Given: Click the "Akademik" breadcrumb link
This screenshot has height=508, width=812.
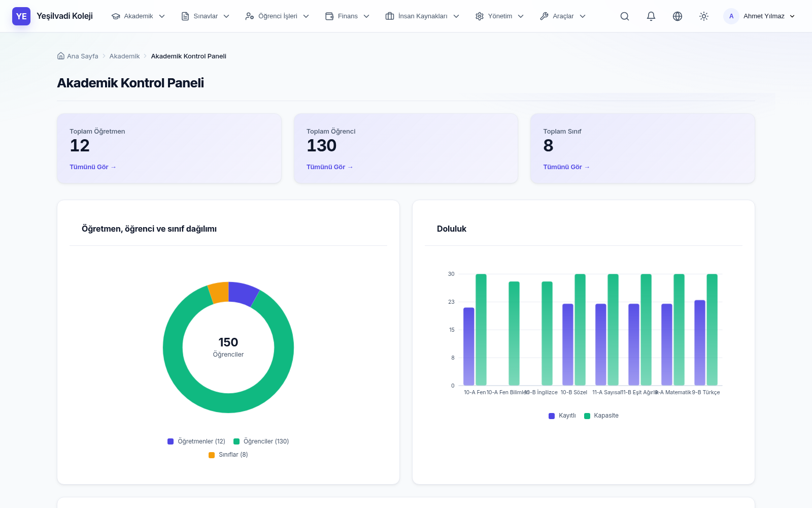Looking at the screenshot, I should coord(124,56).
